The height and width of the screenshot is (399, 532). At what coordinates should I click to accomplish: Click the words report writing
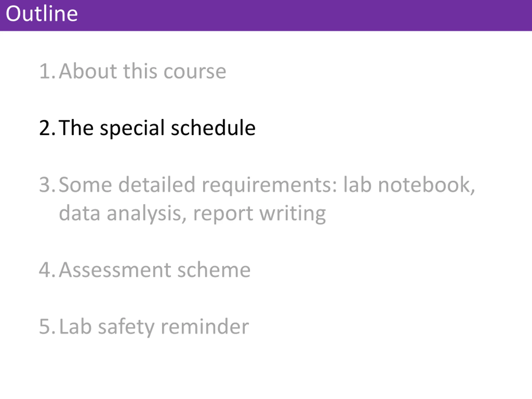pos(260,214)
